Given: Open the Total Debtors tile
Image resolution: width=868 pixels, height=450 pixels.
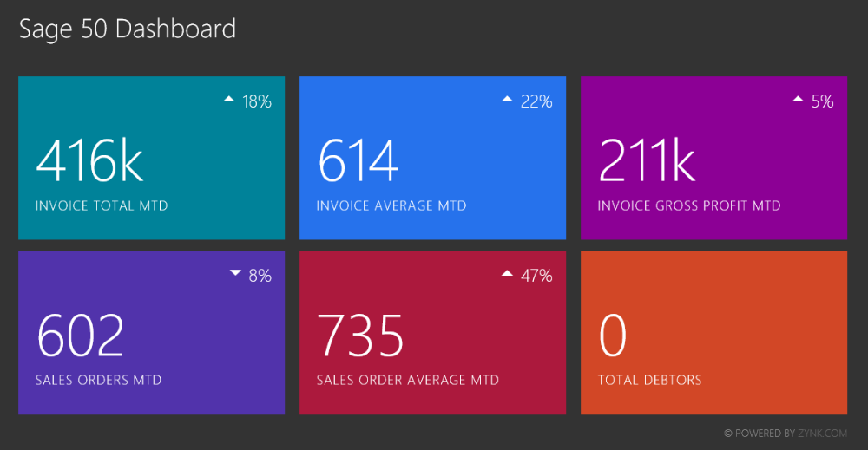Looking at the screenshot, I should click(713, 332).
